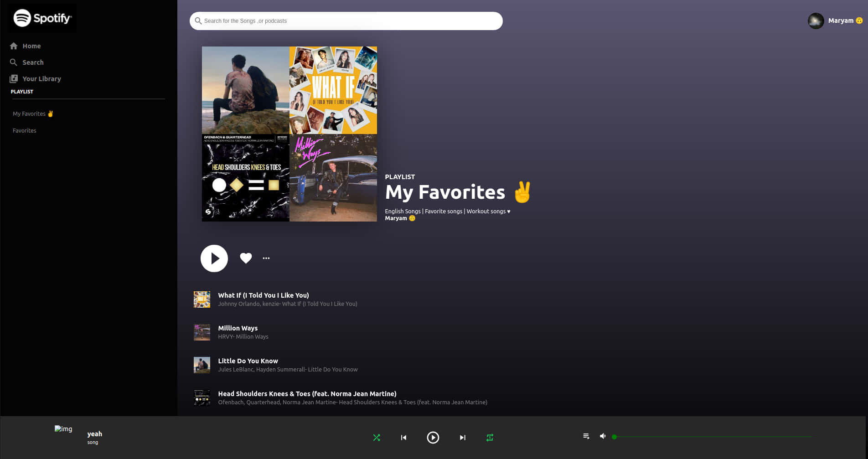Click the green volume slider track

(712, 437)
